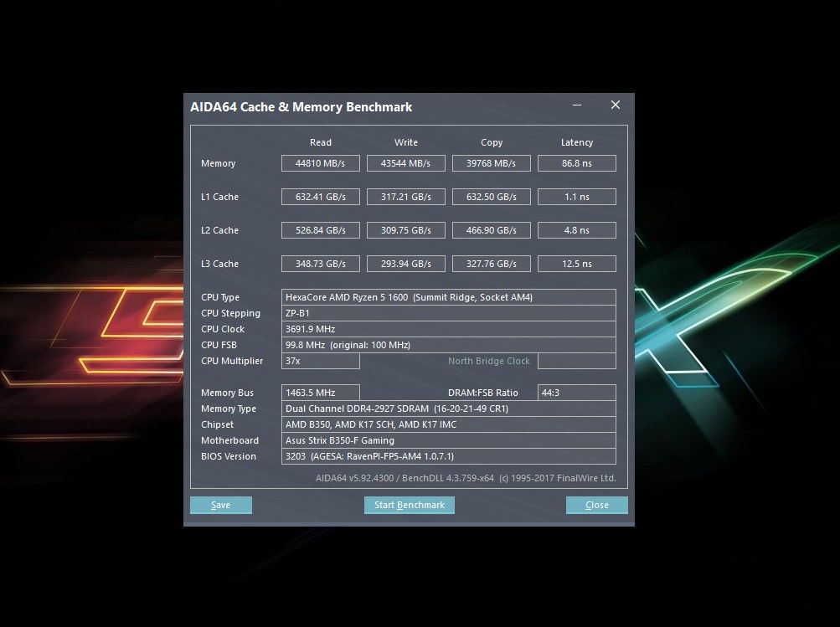The height and width of the screenshot is (627, 840).
Task: Click the Memory Type Dual Channel DDR4-2927 field
Action: tap(448, 409)
